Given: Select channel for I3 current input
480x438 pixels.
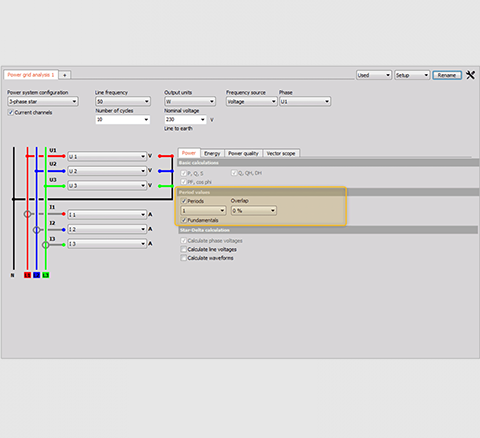Looking at the screenshot, I should [x=107, y=244].
